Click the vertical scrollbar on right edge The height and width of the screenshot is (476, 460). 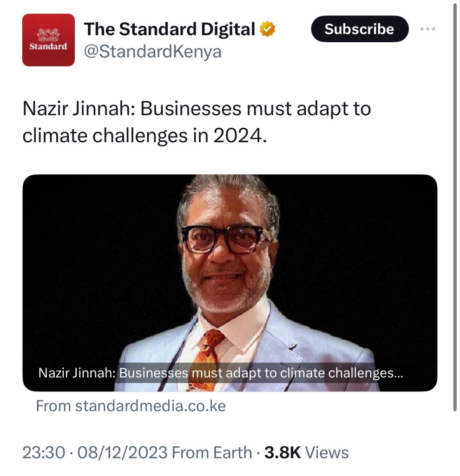(x=455, y=205)
